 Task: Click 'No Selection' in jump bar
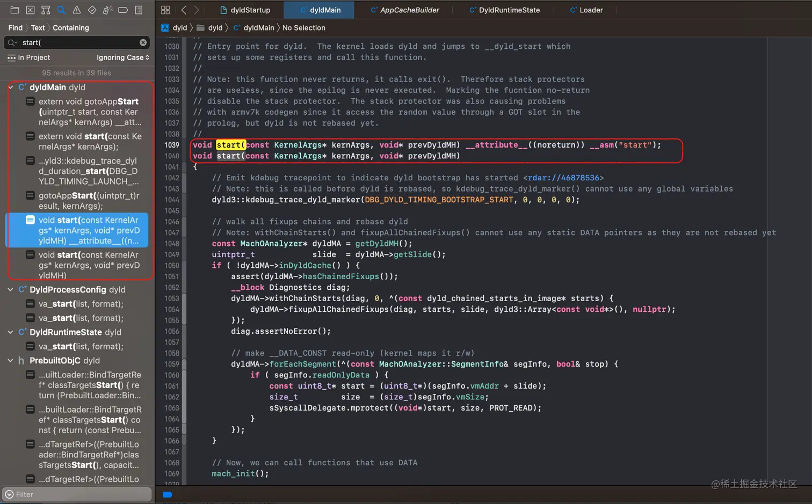303,28
